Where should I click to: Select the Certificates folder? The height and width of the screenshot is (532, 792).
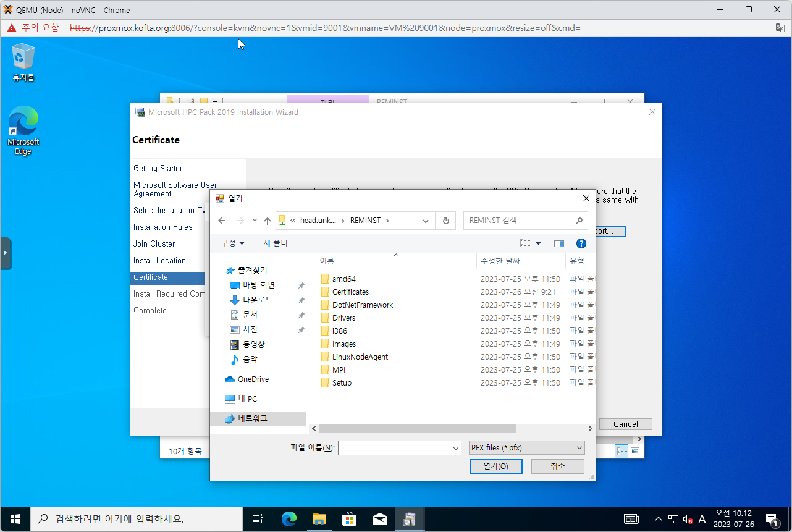[x=350, y=292]
